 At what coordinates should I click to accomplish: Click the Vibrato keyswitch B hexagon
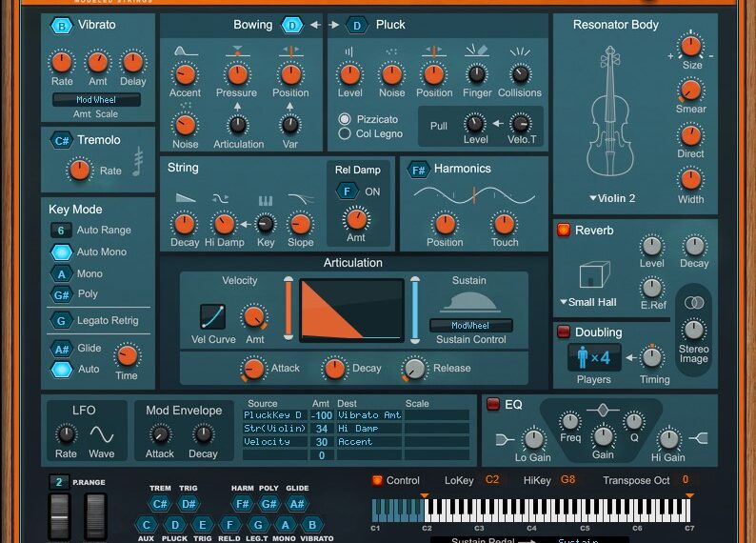62,26
